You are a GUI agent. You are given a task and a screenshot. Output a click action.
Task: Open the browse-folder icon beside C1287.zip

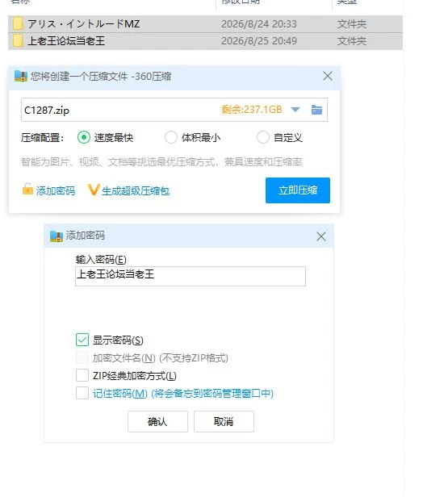pos(316,110)
